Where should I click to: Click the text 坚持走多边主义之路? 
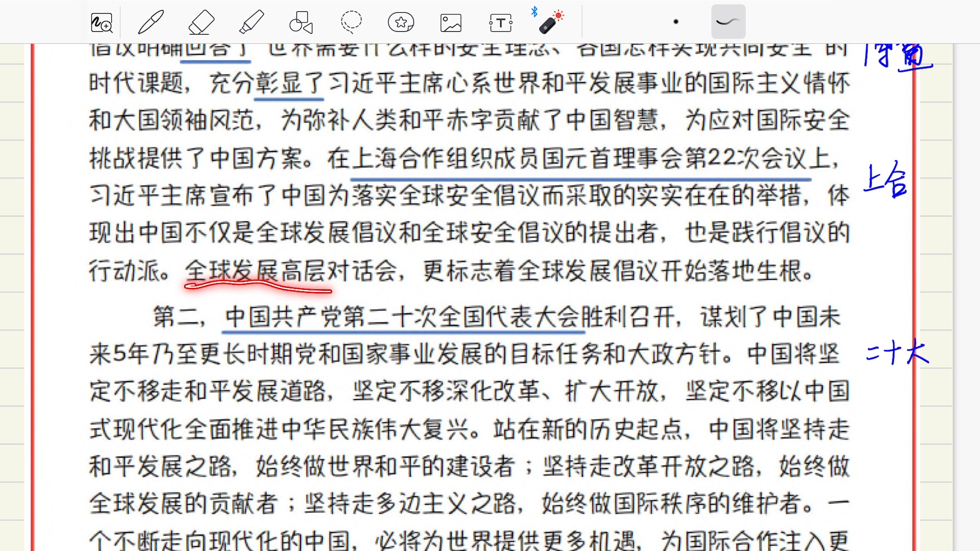pos(410,503)
